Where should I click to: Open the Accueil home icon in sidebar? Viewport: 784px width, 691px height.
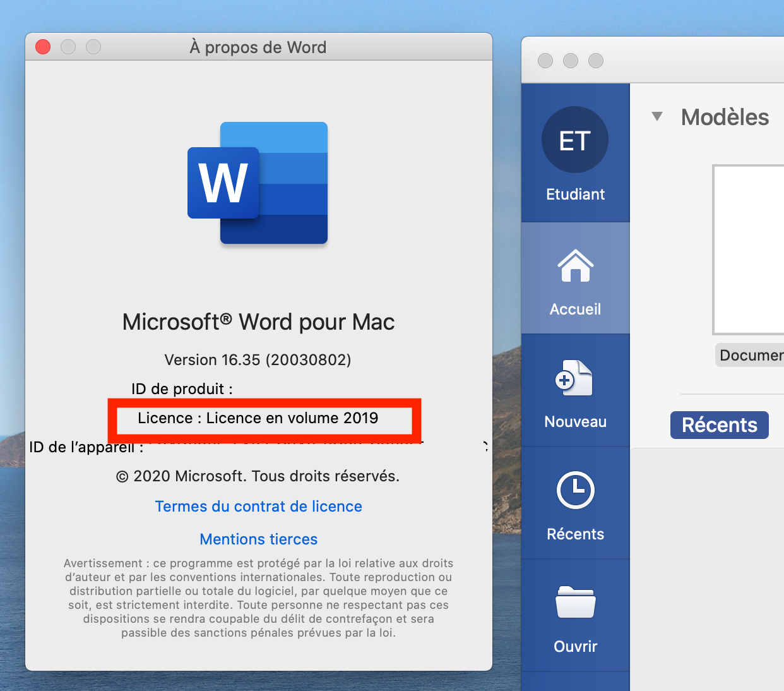[575, 267]
